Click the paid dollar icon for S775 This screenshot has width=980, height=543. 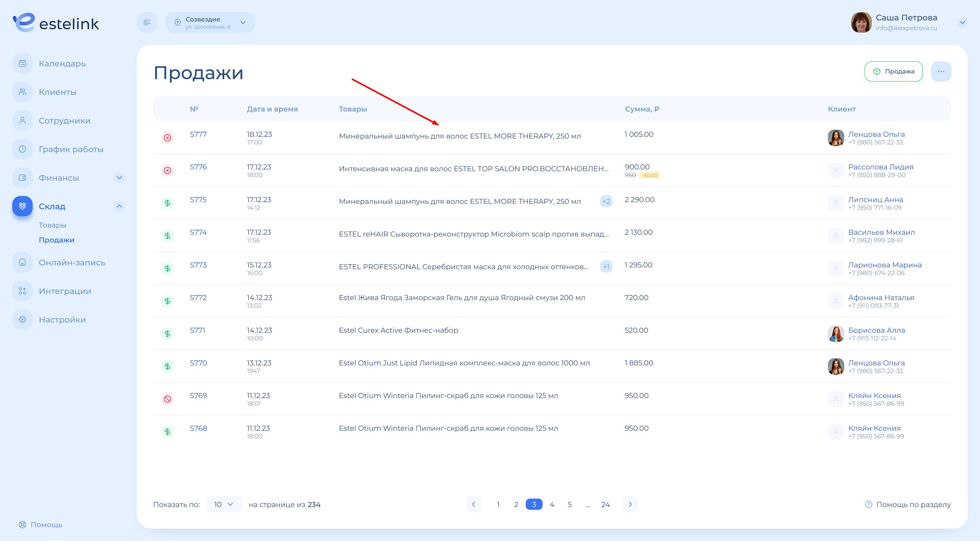(x=167, y=203)
